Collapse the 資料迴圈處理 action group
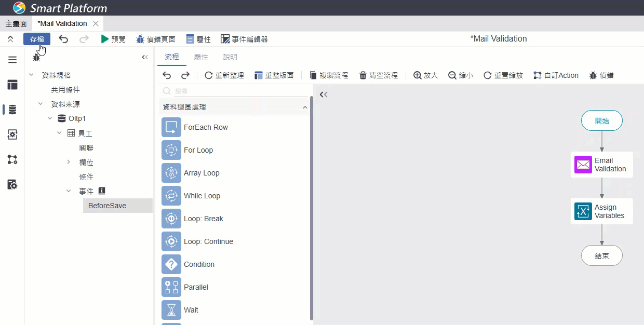Viewport: 644px width, 325px height. coord(305,107)
